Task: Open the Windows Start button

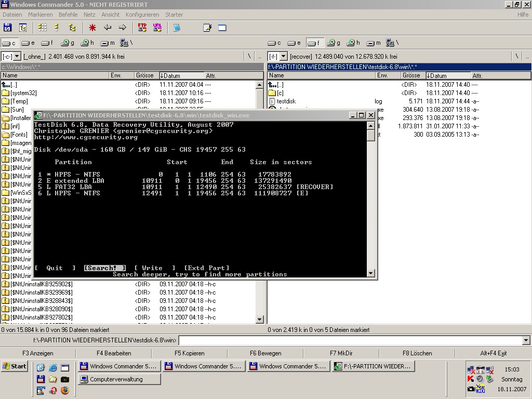Action: tap(14, 366)
